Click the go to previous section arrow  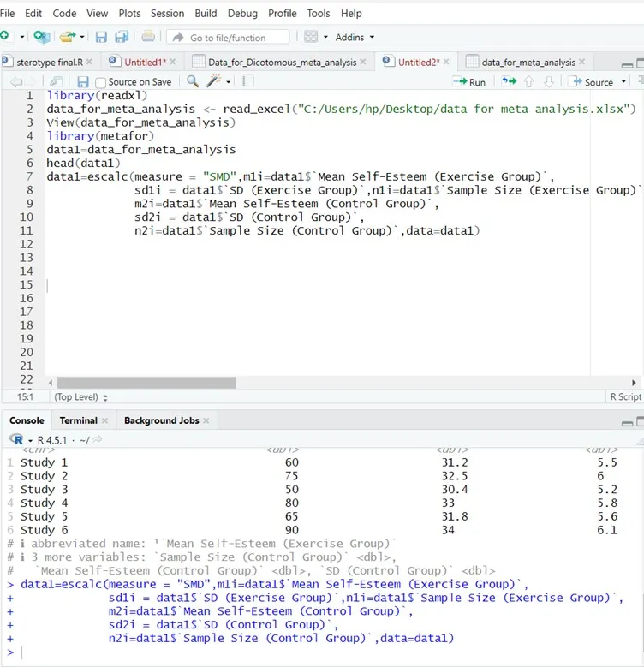coord(528,81)
